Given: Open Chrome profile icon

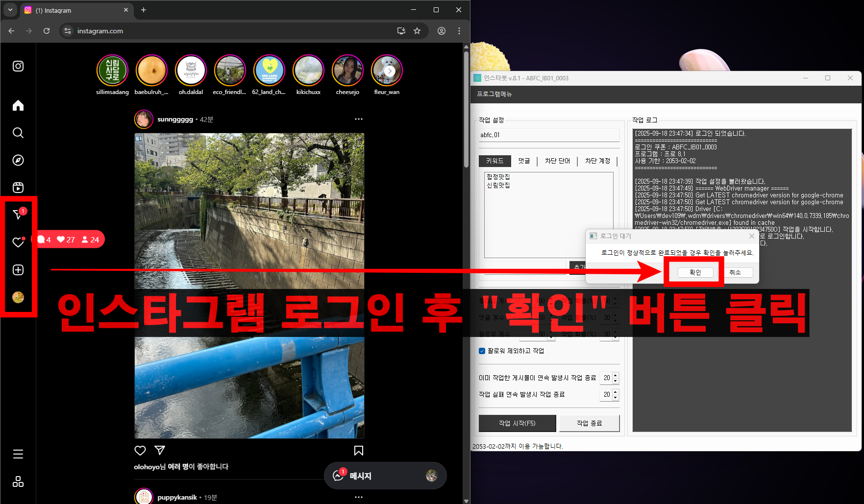Looking at the screenshot, I should pos(442,31).
